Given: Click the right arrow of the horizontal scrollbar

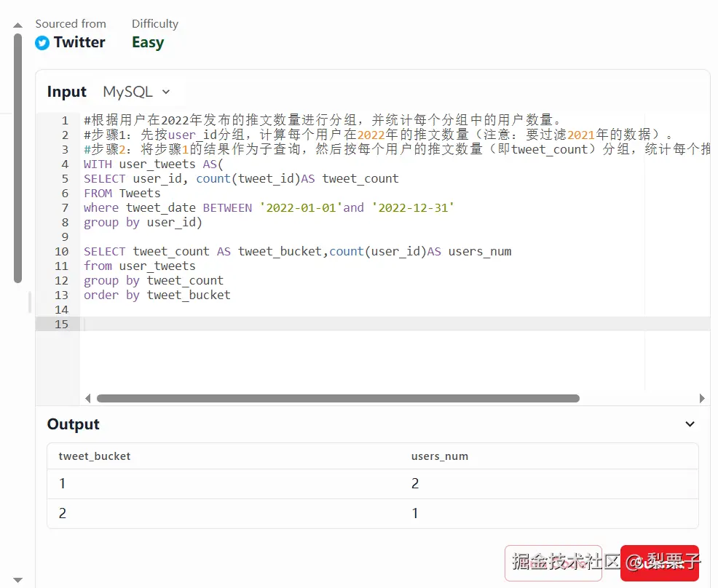Looking at the screenshot, I should [702, 399].
